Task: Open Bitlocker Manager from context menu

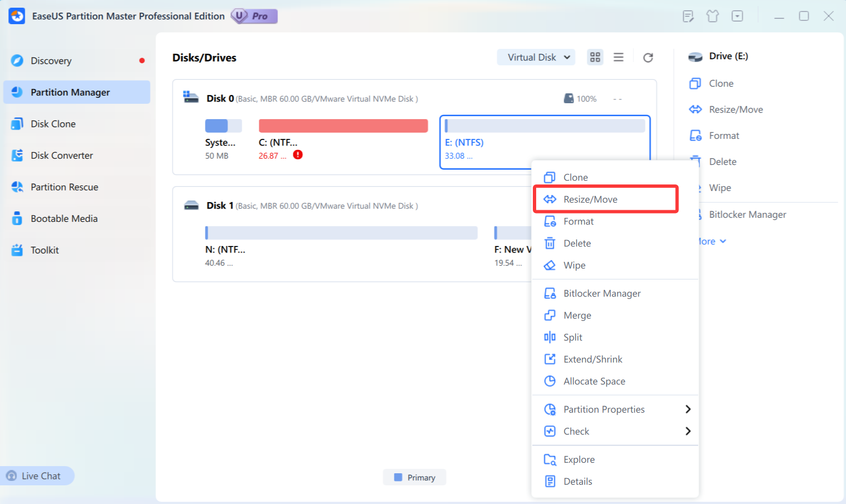Action: (615, 293)
